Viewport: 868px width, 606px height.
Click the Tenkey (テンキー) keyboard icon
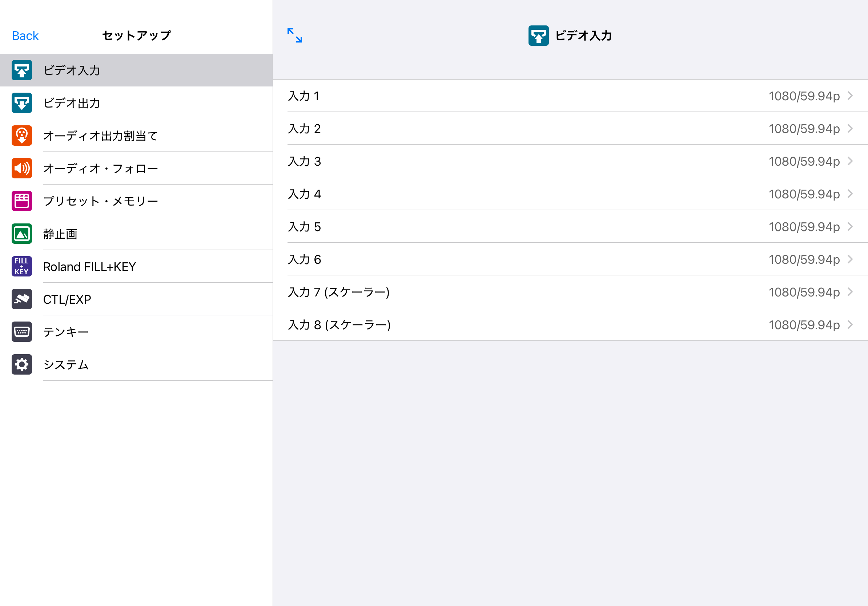[x=21, y=332]
